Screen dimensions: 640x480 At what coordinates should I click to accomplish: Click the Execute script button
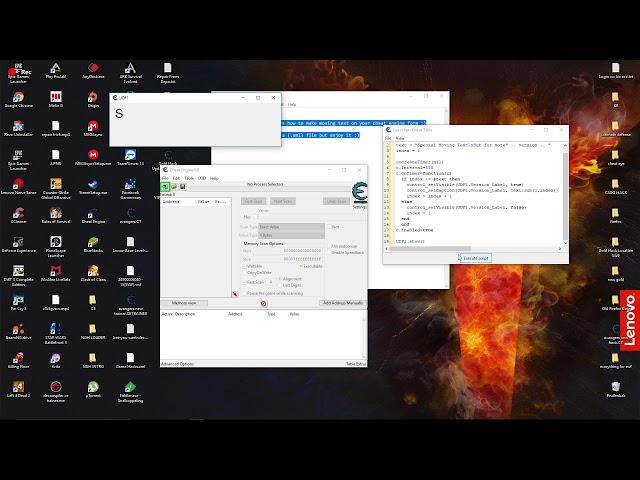pos(476,258)
